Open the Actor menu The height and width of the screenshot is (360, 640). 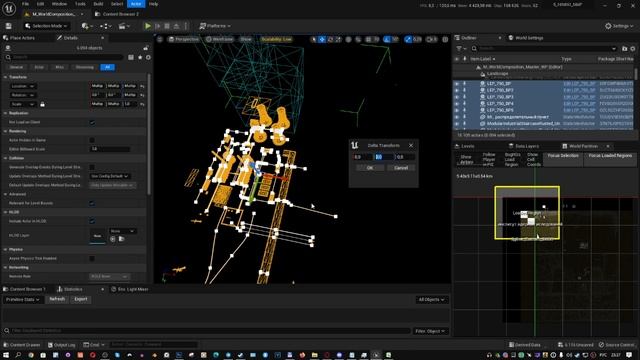[x=136, y=4]
